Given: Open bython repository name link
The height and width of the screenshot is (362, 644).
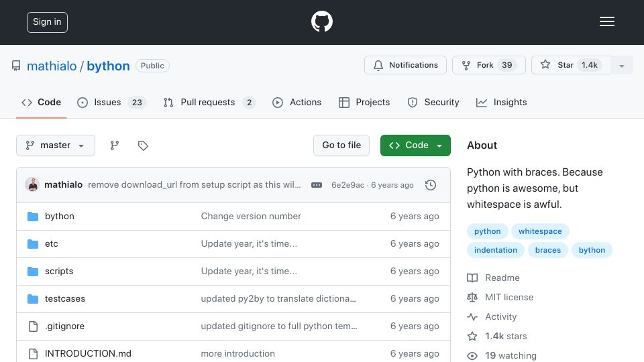Looking at the screenshot, I should coord(109,66).
